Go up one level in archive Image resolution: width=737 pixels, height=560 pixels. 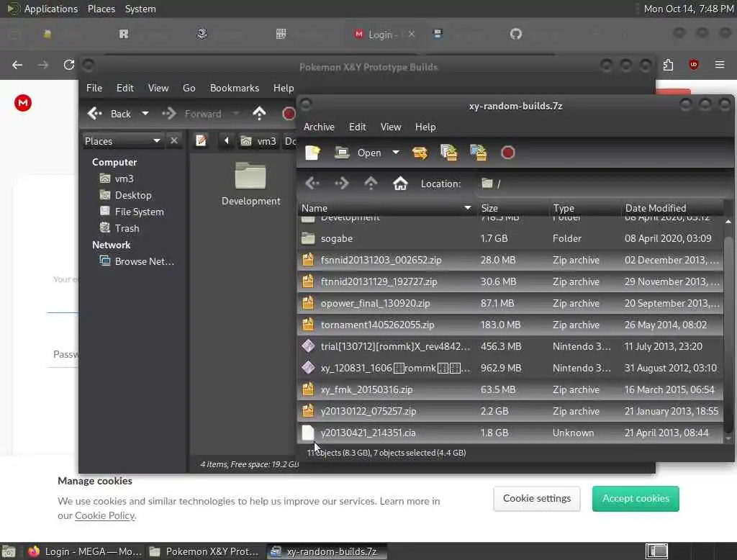click(x=371, y=184)
